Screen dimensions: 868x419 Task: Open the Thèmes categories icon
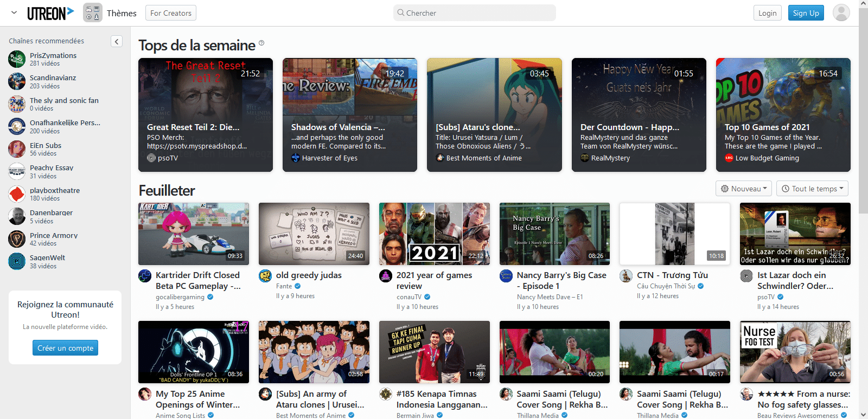(93, 12)
